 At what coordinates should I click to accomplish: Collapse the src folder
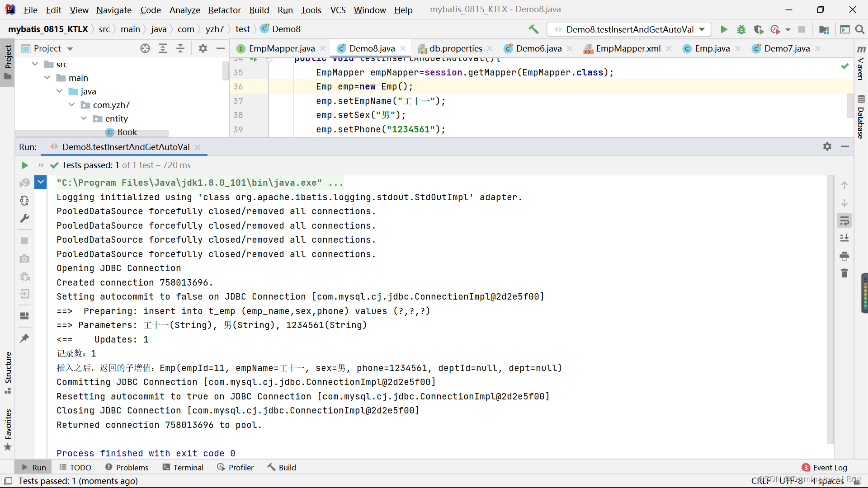[x=35, y=64]
